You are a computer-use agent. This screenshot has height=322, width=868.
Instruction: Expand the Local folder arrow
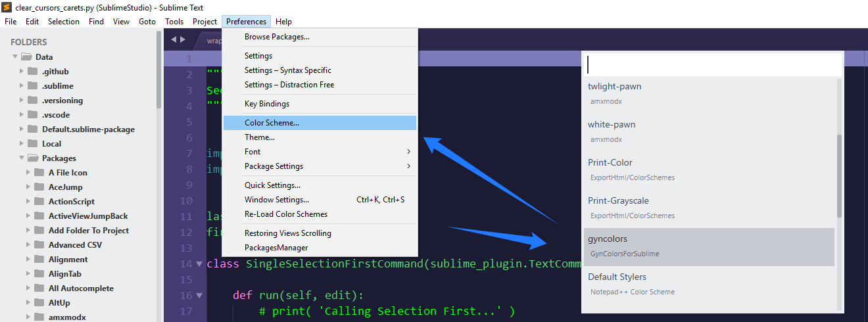22,143
